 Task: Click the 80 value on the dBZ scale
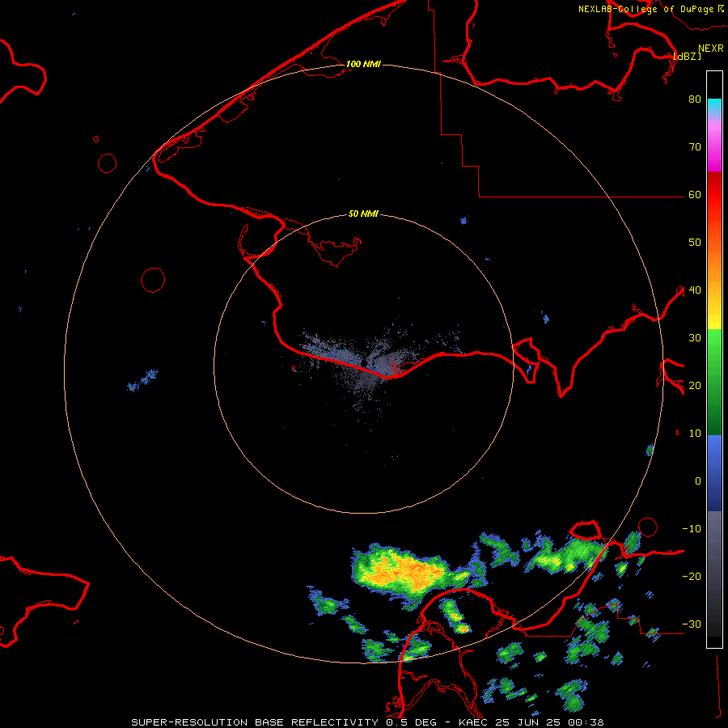tap(695, 99)
